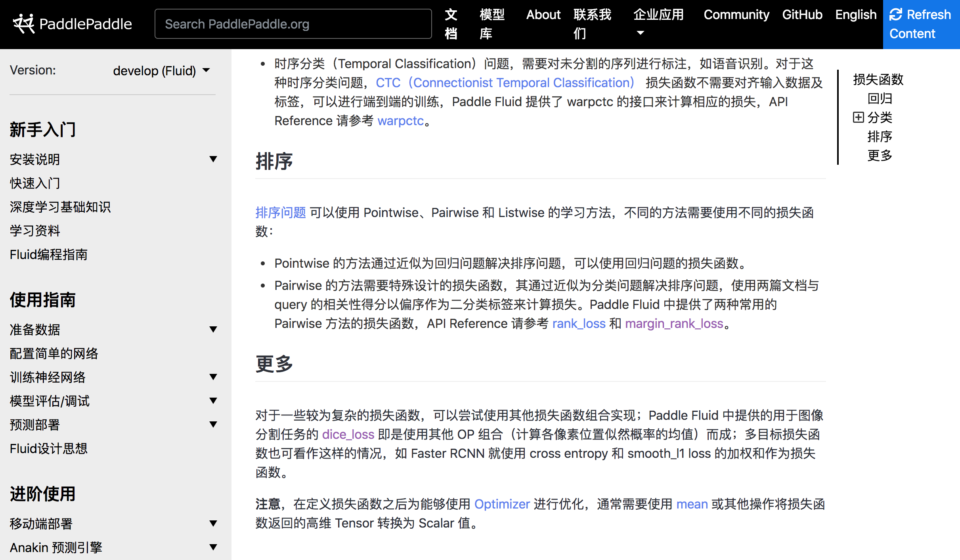Switch language to English
The image size is (960, 560).
[855, 15]
